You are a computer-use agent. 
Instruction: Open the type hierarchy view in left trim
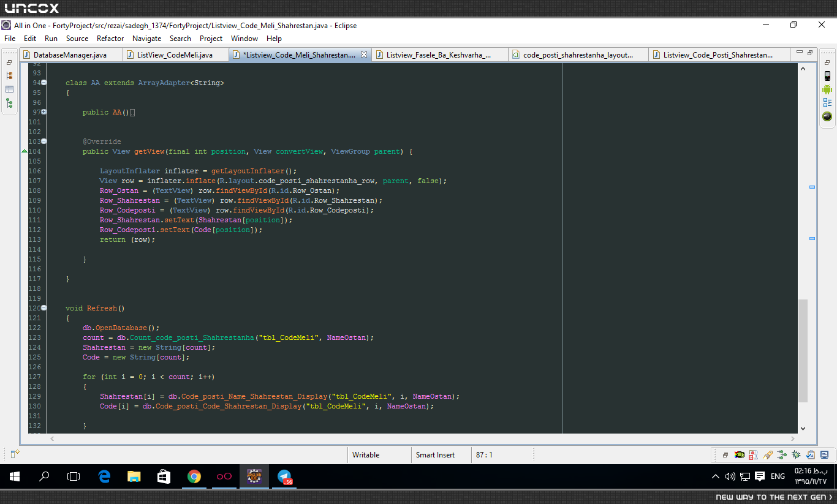(x=9, y=76)
